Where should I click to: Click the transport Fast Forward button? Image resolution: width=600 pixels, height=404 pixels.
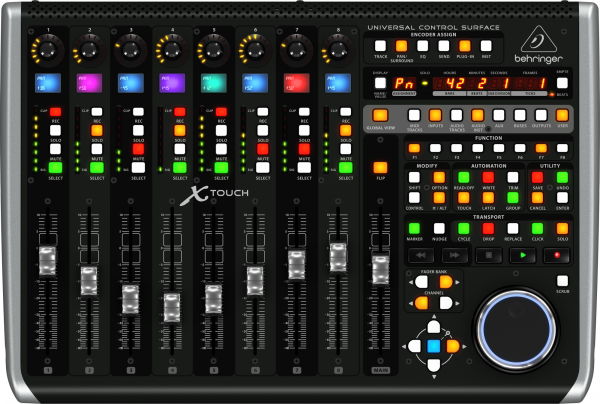pyautogui.click(x=455, y=255)
